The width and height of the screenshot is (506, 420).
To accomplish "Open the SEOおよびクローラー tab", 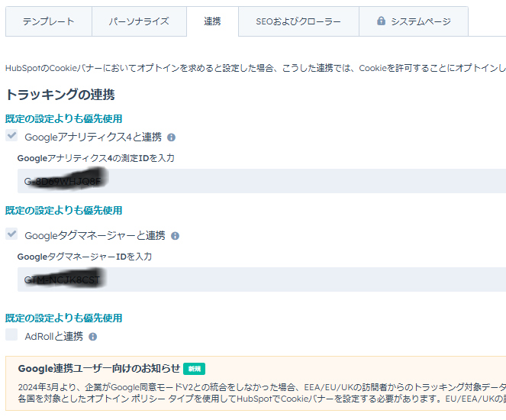I will click(x=298, y=21).
